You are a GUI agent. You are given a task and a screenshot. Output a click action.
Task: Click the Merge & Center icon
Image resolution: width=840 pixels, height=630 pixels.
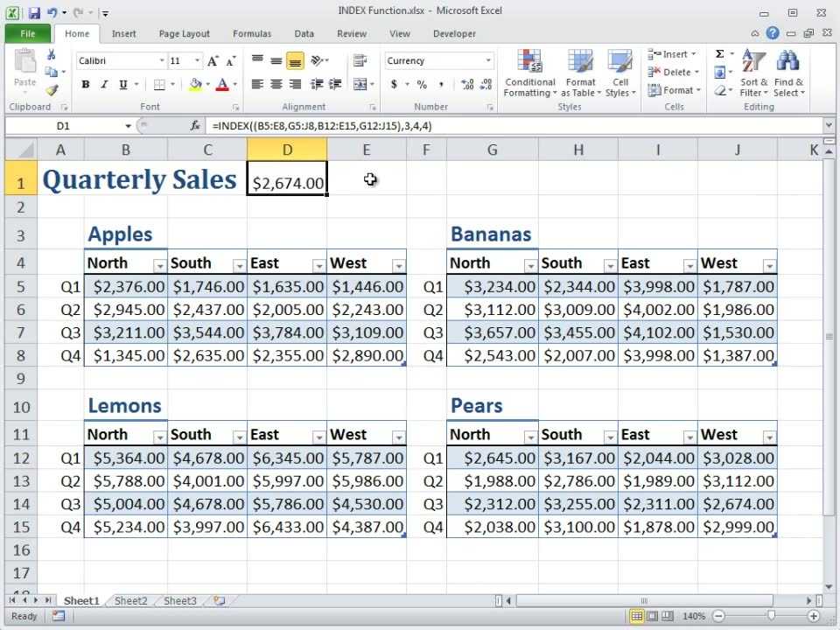point(360,85)
